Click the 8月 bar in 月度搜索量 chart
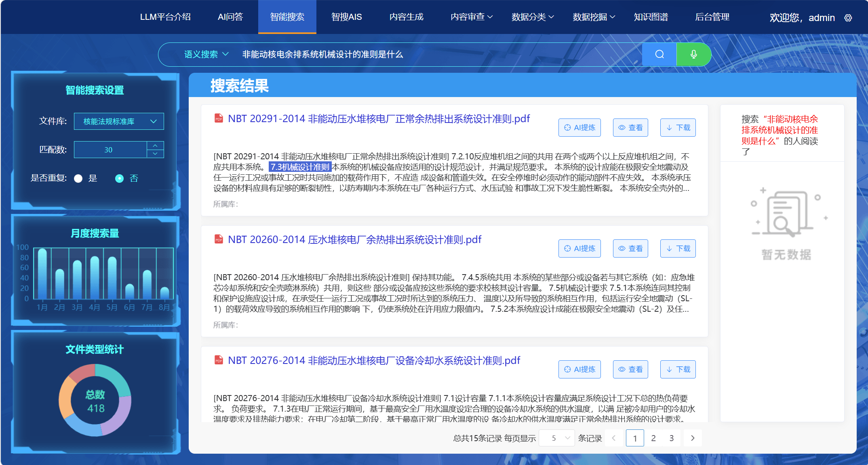This screenshot has width=868, height=465. click(x=164, y=293)
